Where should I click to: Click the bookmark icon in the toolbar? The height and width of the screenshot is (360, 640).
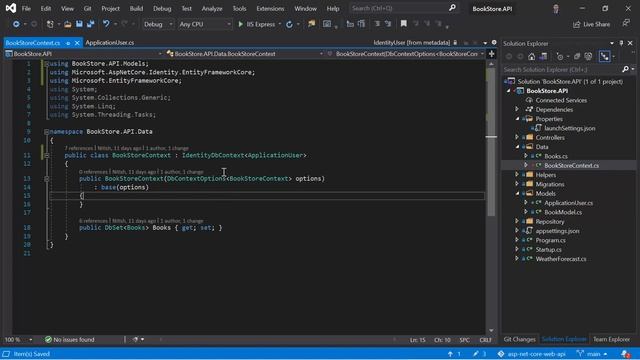click(404, 24)
